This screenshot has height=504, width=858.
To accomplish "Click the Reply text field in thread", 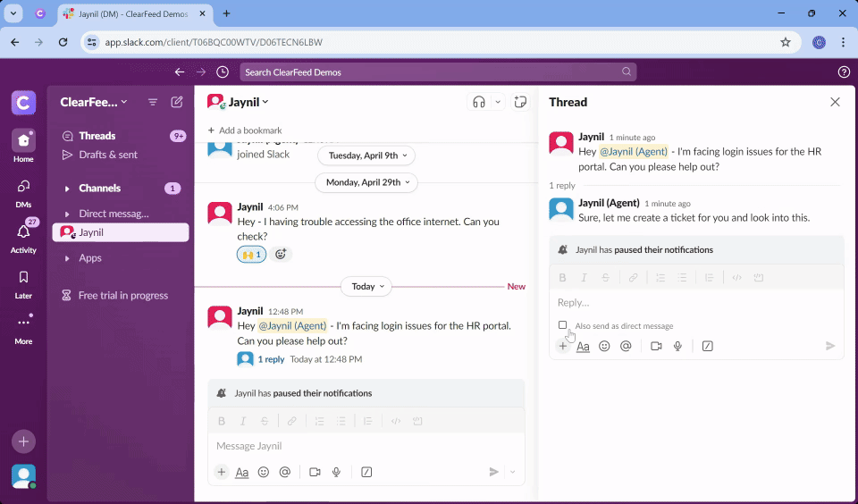I will click(695, 303).
